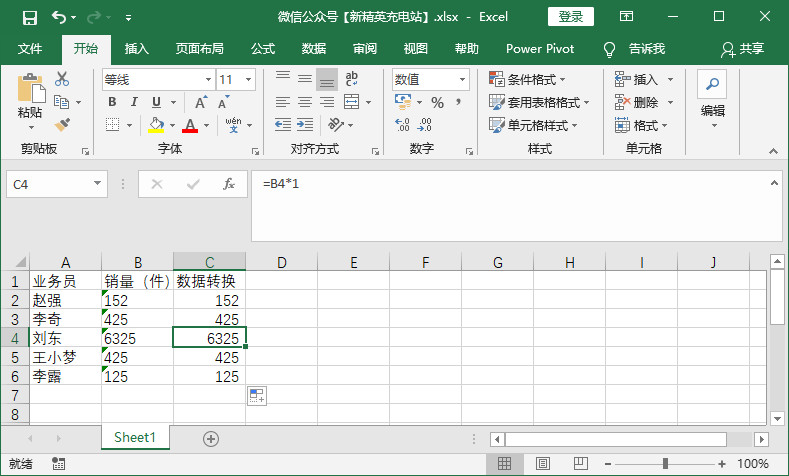This screenshot has width=789, height=476.
Task: Click Merge and Center icon
Action: coord(352,102)
